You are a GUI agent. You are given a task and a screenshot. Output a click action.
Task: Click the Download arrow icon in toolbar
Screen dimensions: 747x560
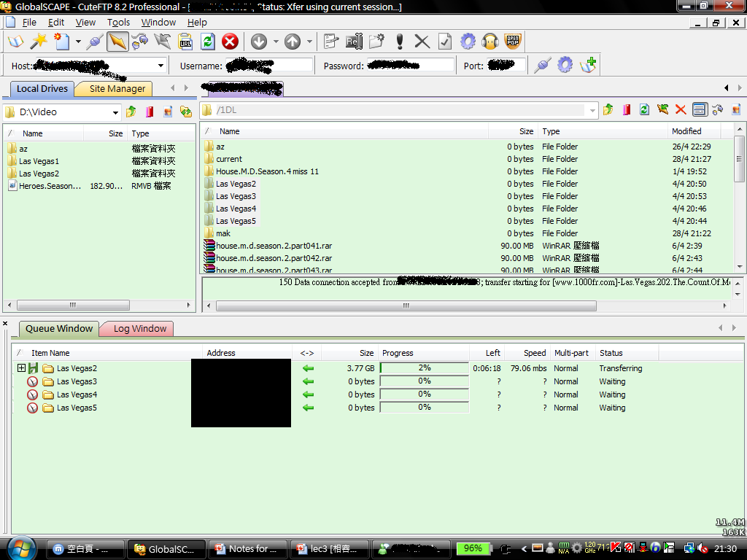coord(258,42)
